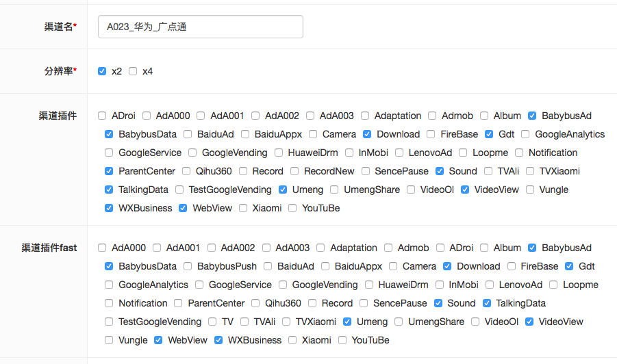The image size is (617, 364).
Task: Uncheck Sound in the 渠道插件fast group
Action: 438,303
